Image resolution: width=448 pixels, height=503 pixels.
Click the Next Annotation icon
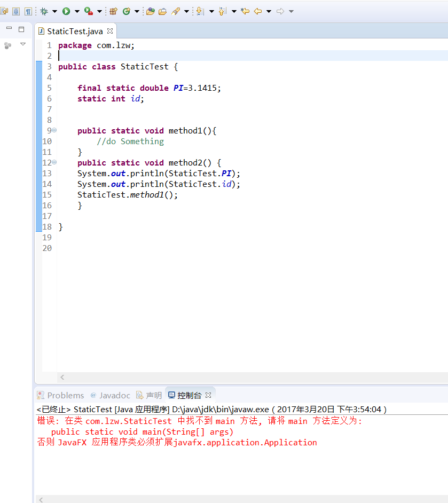pyautogui.click(x=200, y=11)
